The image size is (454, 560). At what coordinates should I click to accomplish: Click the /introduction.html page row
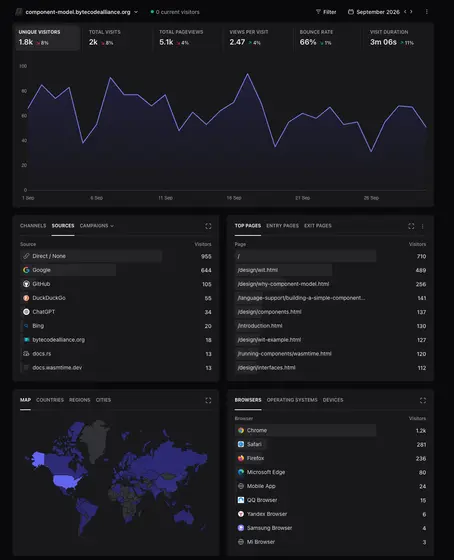click(x=330, y=326)
